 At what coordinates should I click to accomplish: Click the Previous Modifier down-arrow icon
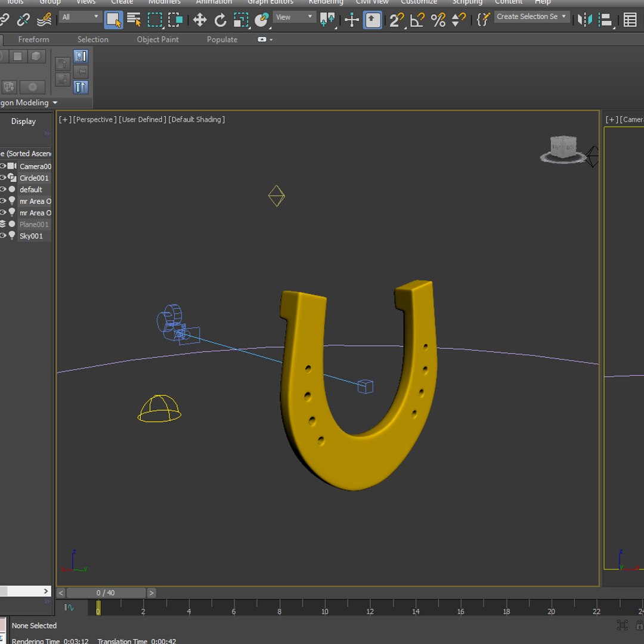click(62, 79)
